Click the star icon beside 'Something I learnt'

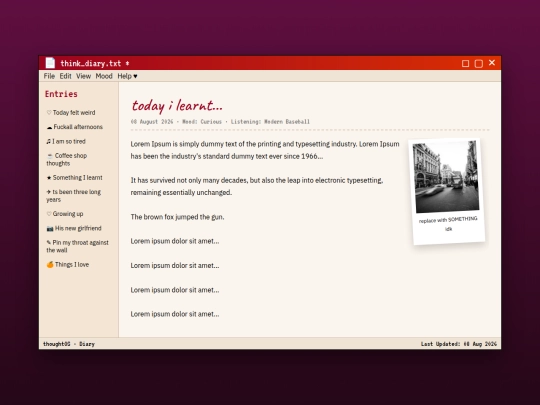coord(49,178)
